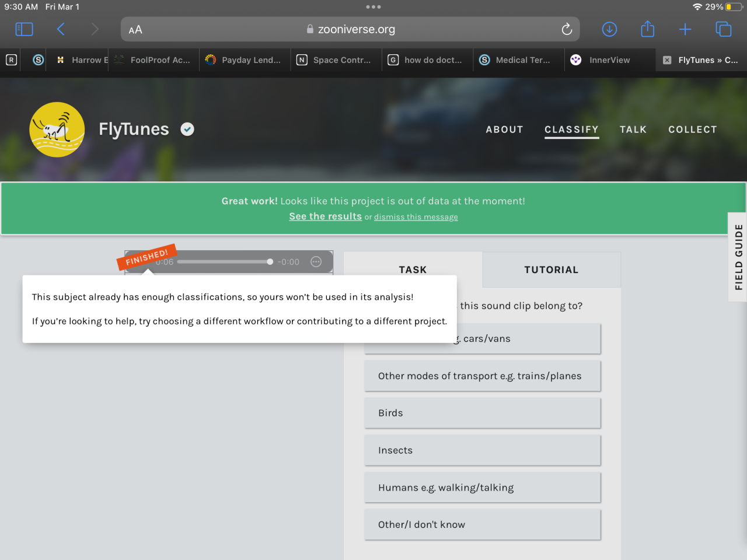Open the Safari downloads icon

[x=609, y=29]
